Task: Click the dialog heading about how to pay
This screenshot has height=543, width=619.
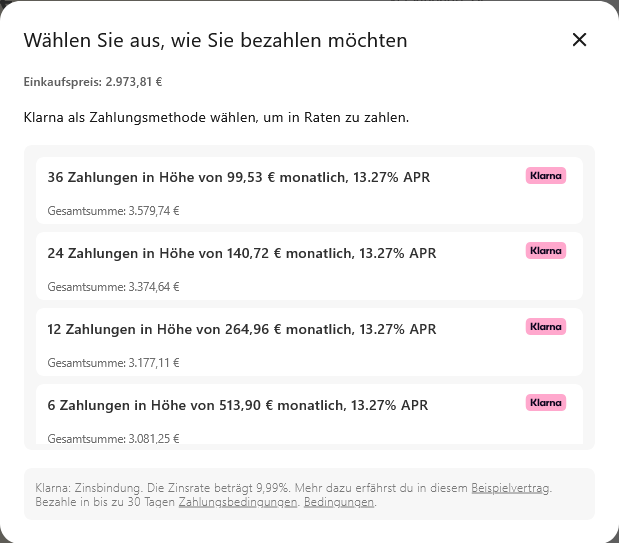Action: (215, 41)
